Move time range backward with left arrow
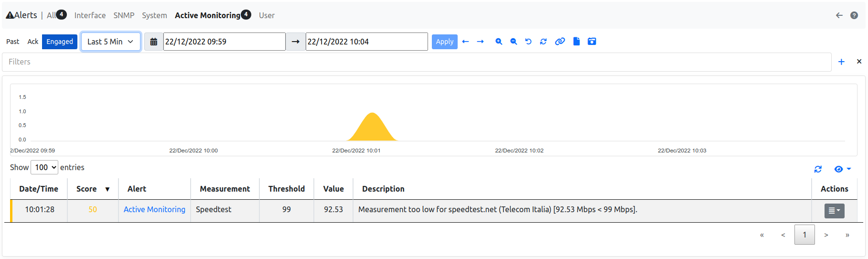Screen dimensions: 868x259 click(466, 42)
